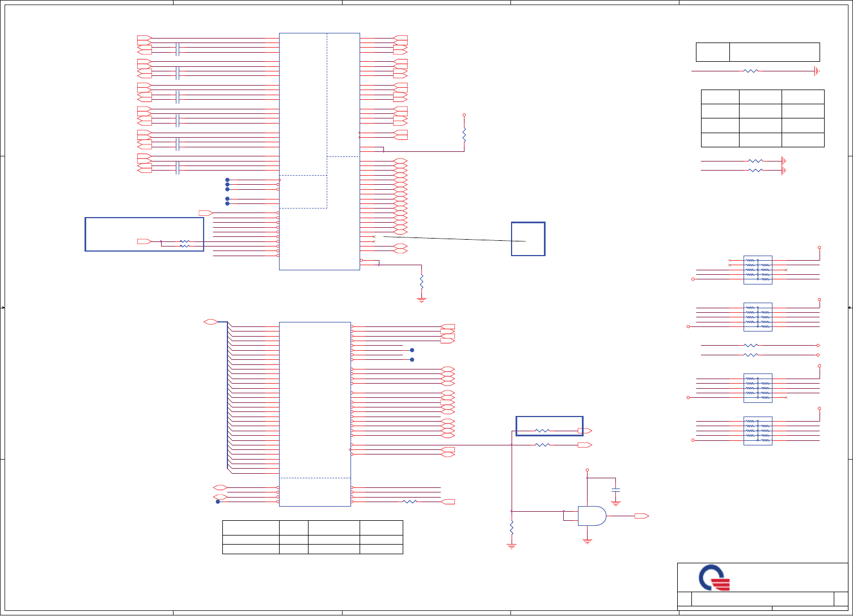Select the AND gate symbol
Screen dimensions: 853x616
tap(592, 516)
